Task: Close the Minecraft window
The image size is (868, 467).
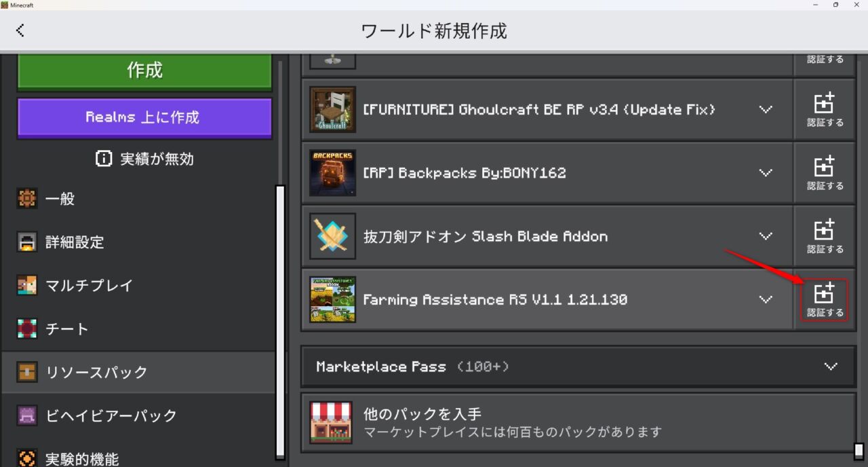Action: click(x=856, y=5)
